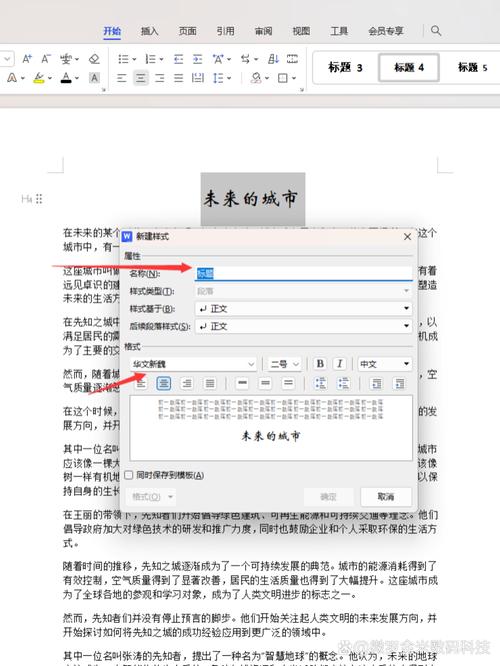500x666 pixels.
Task: Switch to the 引用 tab
Action: pyautogui.click(x=225, y=31)
